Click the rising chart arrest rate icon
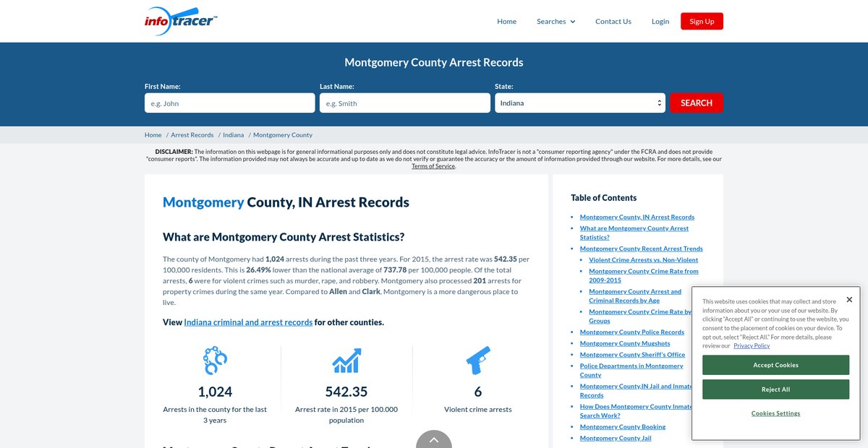Screen dimensions: 868x448 (346, 360)
